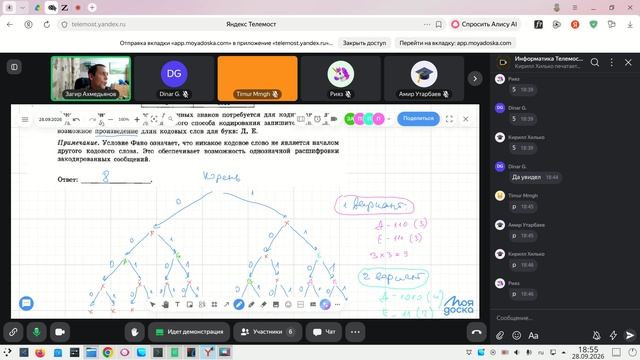Open emoji picker in chat

pos(517,336)
